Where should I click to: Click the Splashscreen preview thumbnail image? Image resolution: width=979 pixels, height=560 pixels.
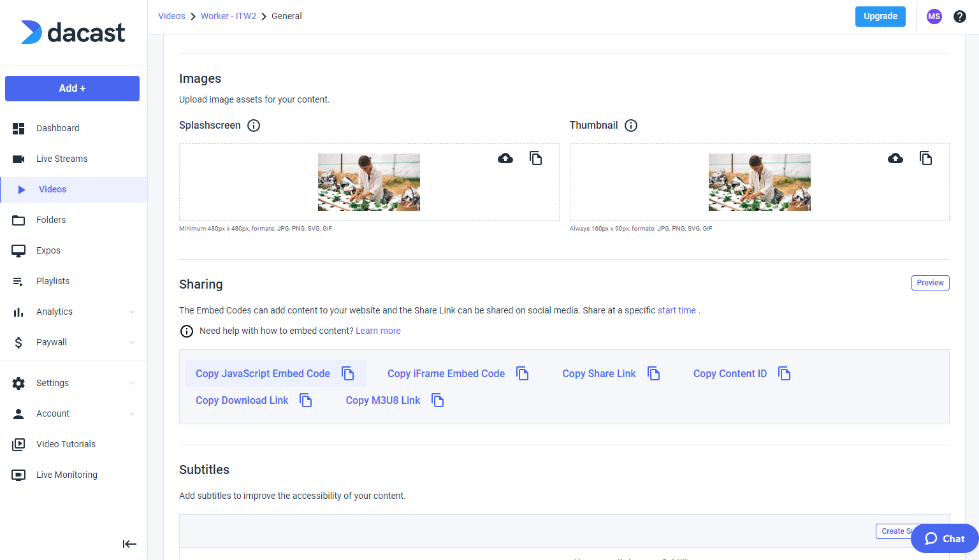tap(368, 182)
